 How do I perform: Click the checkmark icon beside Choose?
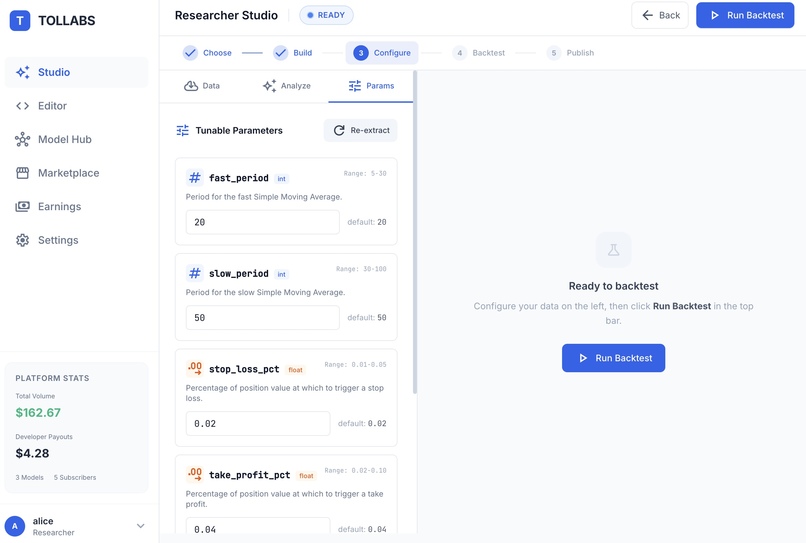tap(190, 53)
